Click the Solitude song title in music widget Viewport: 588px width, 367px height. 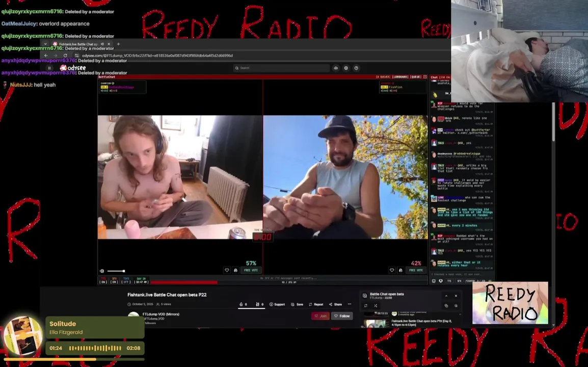tap(63, 324)
